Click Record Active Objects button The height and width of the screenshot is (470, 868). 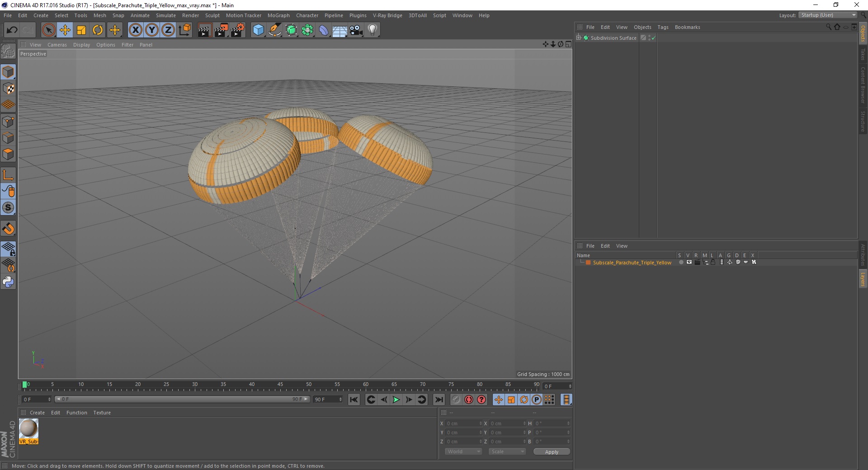pyautogui.click(x=456, y=399)
